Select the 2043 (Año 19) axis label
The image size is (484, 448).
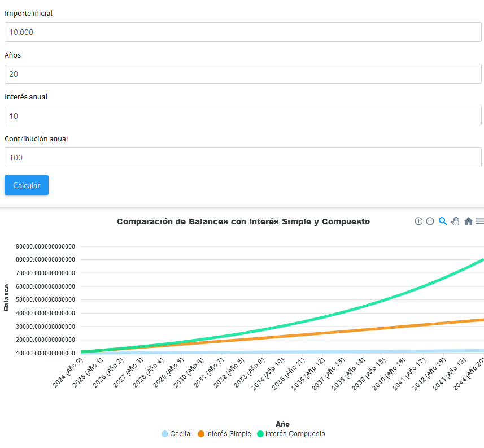[x=450, y=374]
